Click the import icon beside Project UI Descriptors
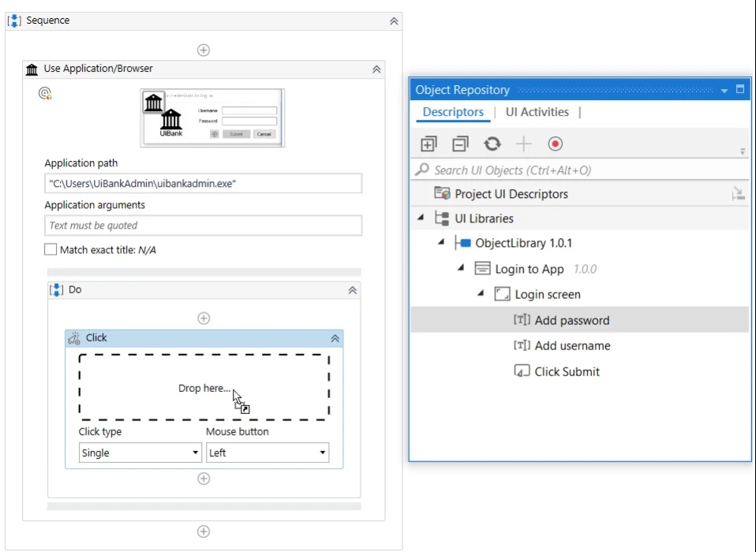This screenshot has width=756, height=552. pos(738,194)
